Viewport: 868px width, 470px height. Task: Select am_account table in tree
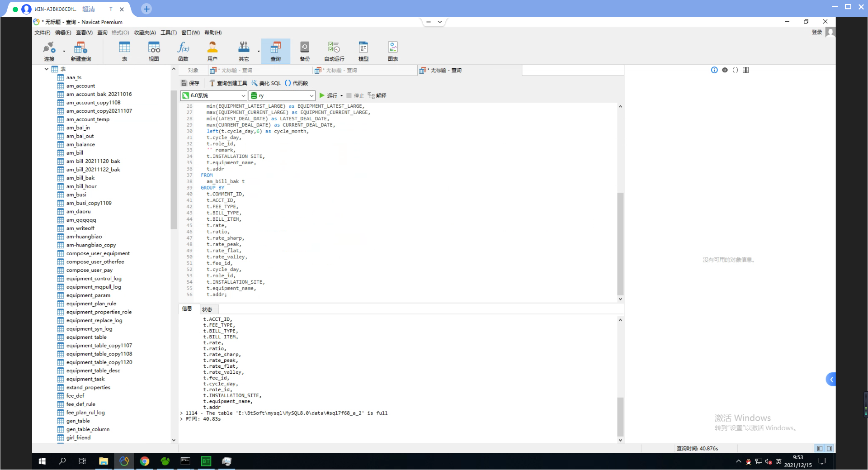(80, 86)
